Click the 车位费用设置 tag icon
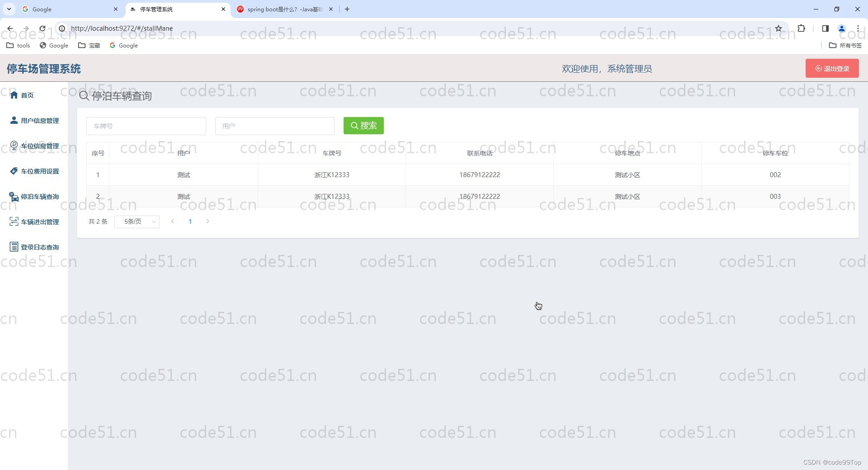The image size is (868, 470). (14, 171)
